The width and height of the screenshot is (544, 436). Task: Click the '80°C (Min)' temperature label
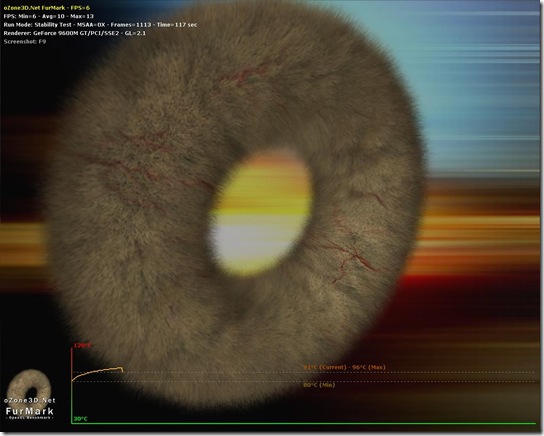tap(319, 385)
